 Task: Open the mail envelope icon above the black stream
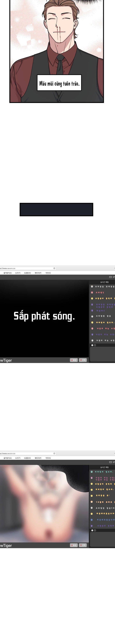(111, 277)
